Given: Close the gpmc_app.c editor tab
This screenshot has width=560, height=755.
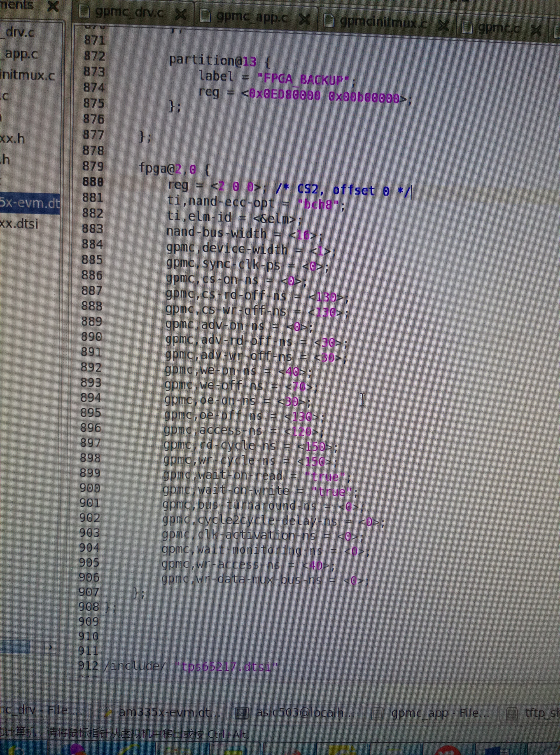Looking at the screenshot, I should coord(305,20).
